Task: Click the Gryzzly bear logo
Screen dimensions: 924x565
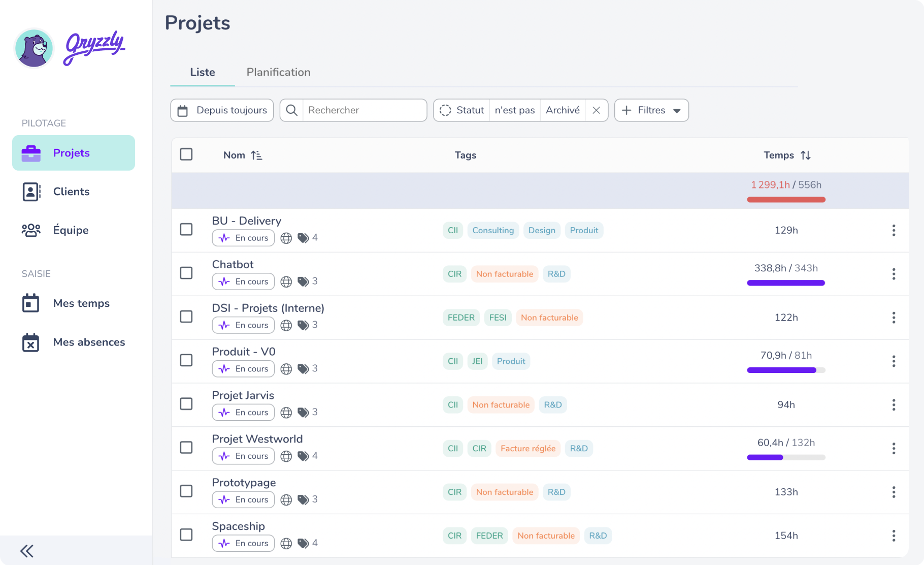Action: tap(34, 48)
